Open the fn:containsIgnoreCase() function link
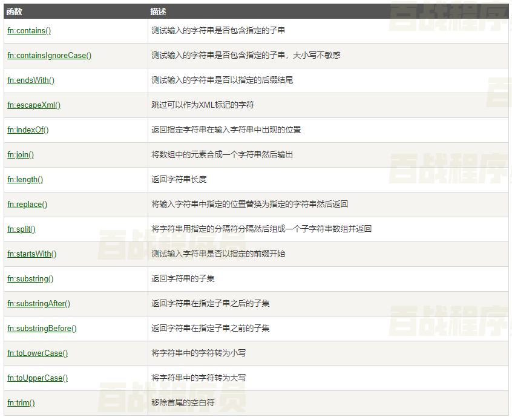 tap(49, 55)
